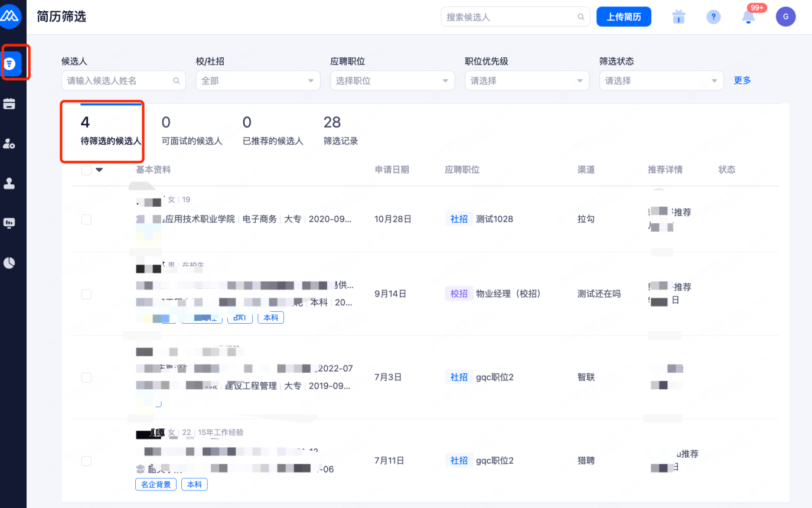Click the 上传简历 button

624,17
